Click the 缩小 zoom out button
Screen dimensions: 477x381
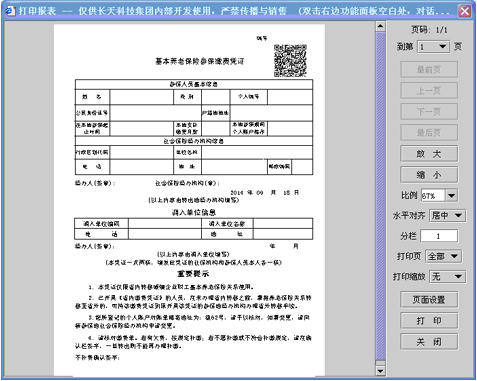pyautogui.click(x=429, y=175)
